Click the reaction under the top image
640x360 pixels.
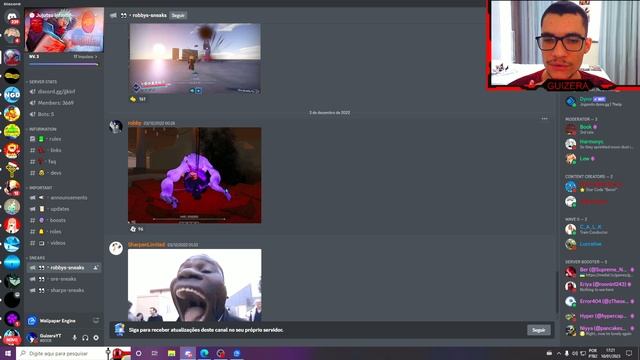tap(138, 99)
